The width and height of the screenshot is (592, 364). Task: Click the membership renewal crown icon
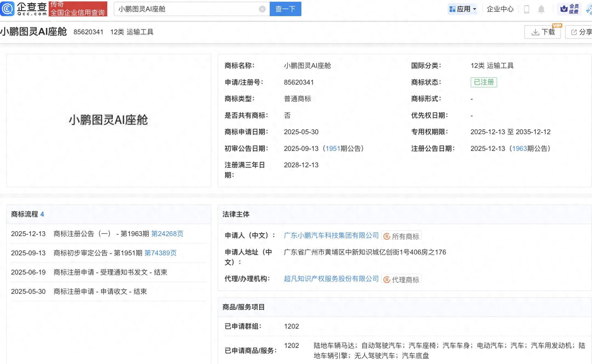[x=564, y=9]
